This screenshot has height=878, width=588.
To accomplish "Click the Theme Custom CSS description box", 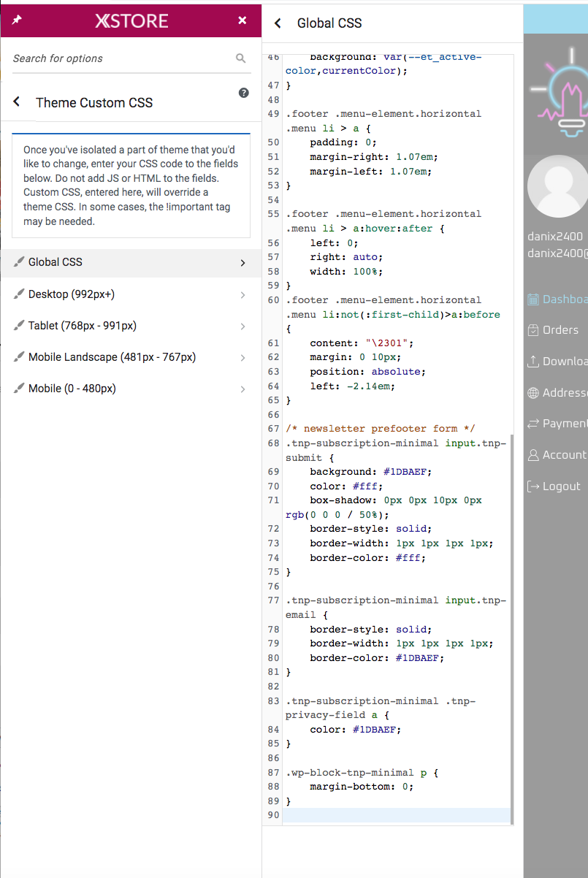I will click(131, 186).
